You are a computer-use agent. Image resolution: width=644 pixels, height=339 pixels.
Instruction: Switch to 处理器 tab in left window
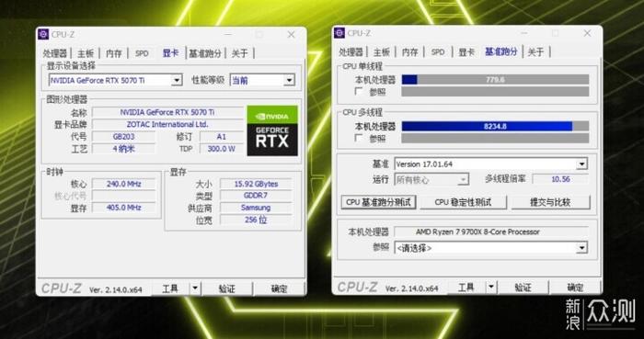[55, 53]
